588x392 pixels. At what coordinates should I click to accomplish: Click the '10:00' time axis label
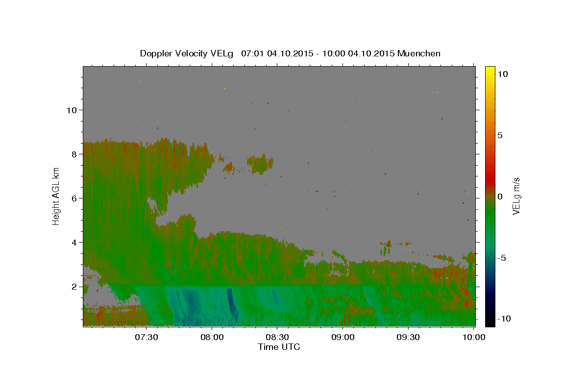(474, 337)
